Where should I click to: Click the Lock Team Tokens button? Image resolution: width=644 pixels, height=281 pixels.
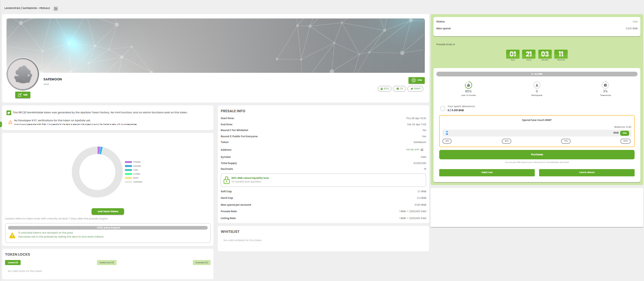pyautogui.click(x=108, y=211)
